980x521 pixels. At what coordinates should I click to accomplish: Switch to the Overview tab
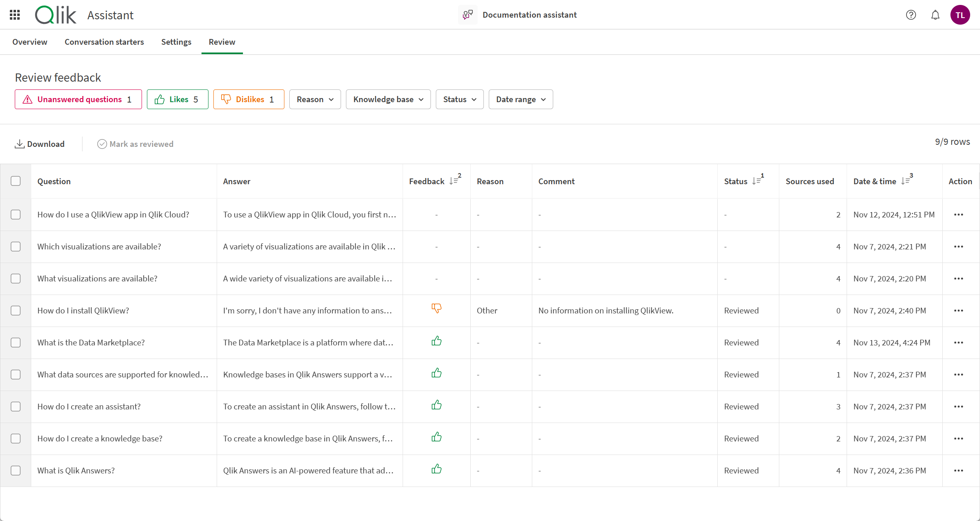(x=30, y=41)
